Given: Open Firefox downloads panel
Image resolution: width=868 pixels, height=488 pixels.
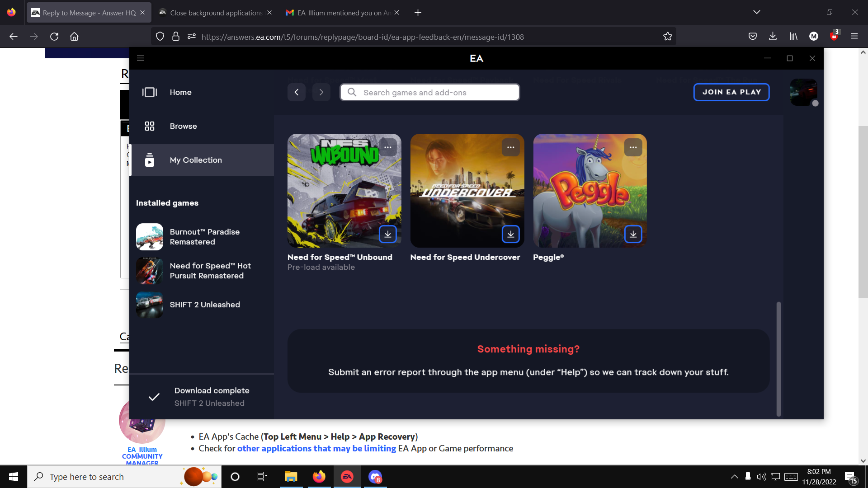Looking at the screenshot, I should pos(773,37).
